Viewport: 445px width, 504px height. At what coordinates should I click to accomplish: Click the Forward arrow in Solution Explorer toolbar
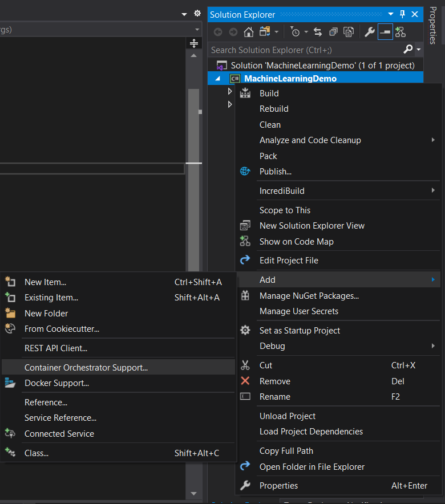click(x=233, y=32)
